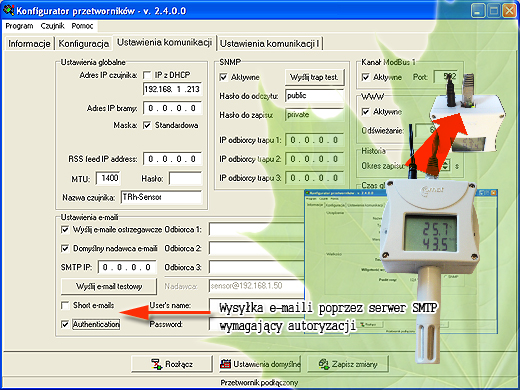Click the Rozłącz disconnect icon

point(156,364)
